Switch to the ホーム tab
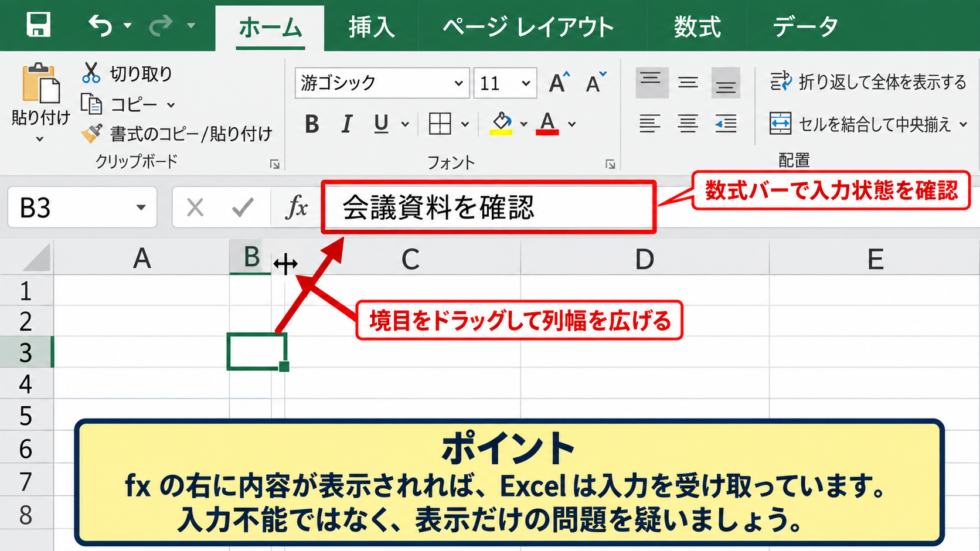Screen dimensions: 980x551 [270, 28]
